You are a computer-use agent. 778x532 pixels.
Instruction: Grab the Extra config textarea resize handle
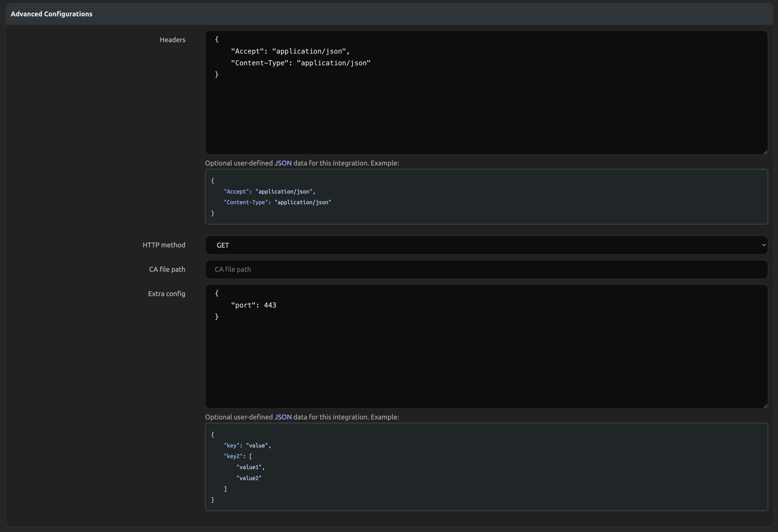tap(765, 406)
